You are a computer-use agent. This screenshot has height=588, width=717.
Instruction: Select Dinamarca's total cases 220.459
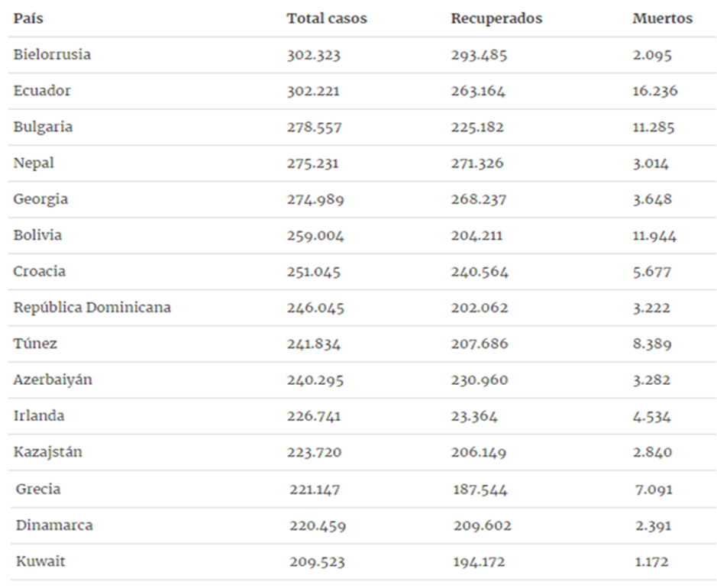[x=318, y=526]
